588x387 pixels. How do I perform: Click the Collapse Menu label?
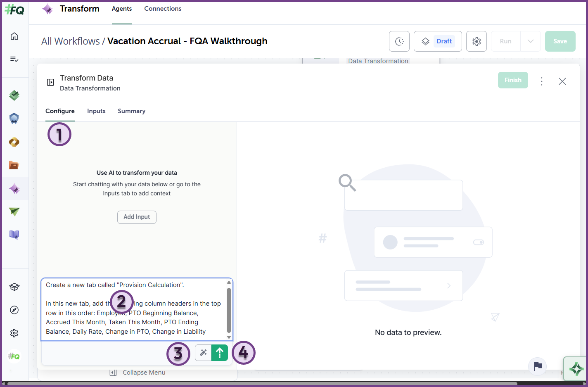click(x=144, y=373)
